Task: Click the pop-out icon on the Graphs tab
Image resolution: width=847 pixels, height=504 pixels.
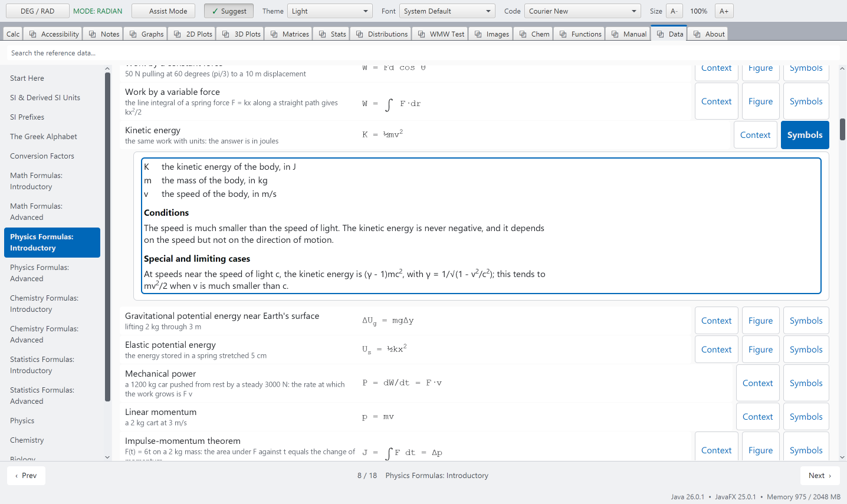Action: point(133,34)
